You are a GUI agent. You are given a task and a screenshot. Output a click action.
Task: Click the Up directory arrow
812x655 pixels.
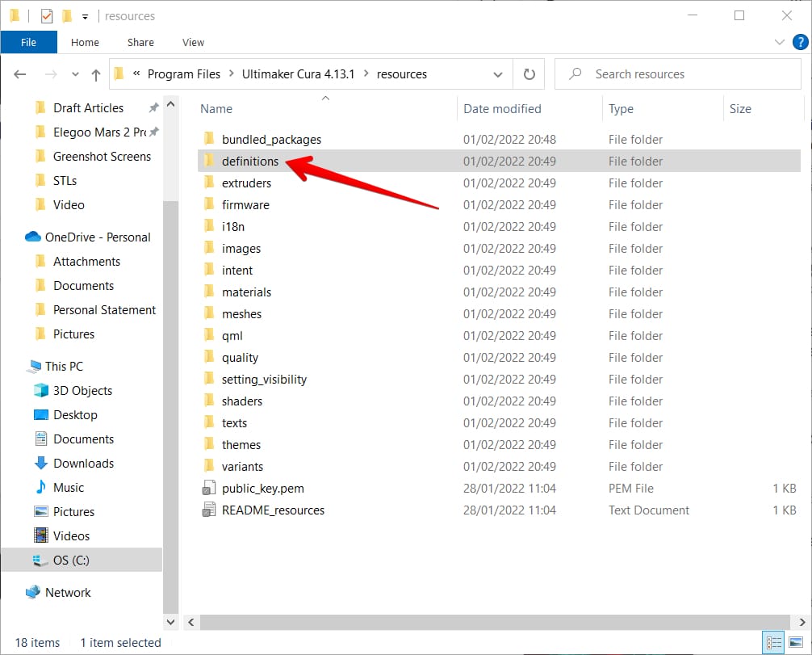pos(96,74)
